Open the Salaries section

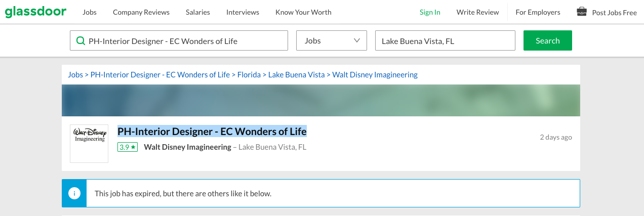(198, 12)
